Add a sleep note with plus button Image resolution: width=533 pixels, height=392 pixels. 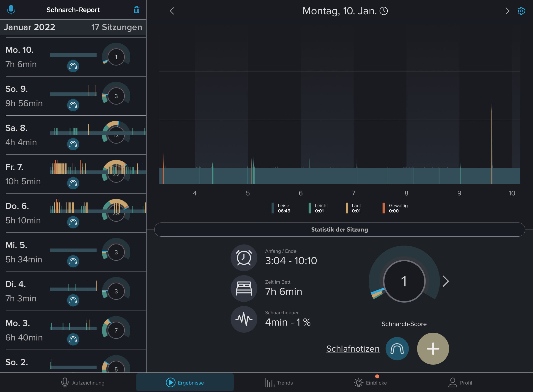[x=433, y=349]
